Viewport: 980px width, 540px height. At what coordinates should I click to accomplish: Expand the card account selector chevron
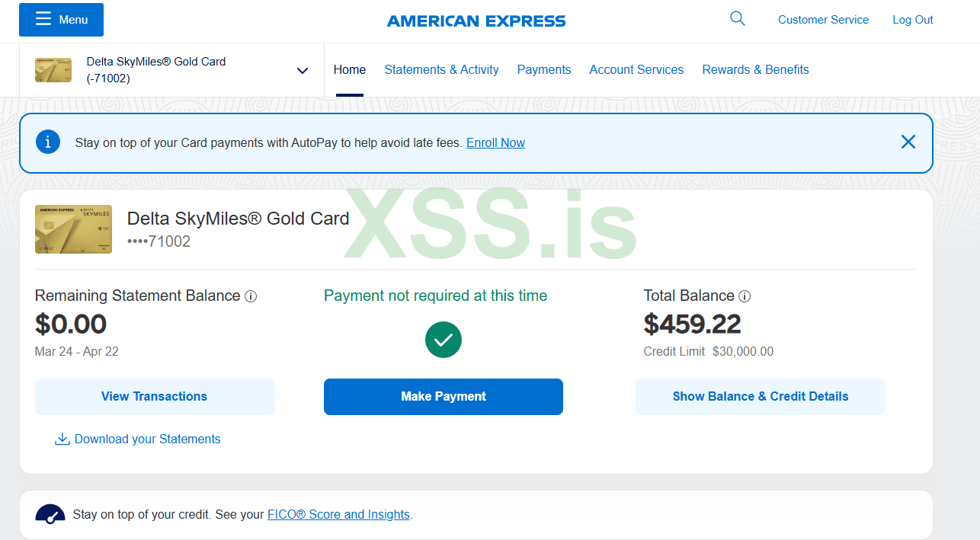pos(303,71)
